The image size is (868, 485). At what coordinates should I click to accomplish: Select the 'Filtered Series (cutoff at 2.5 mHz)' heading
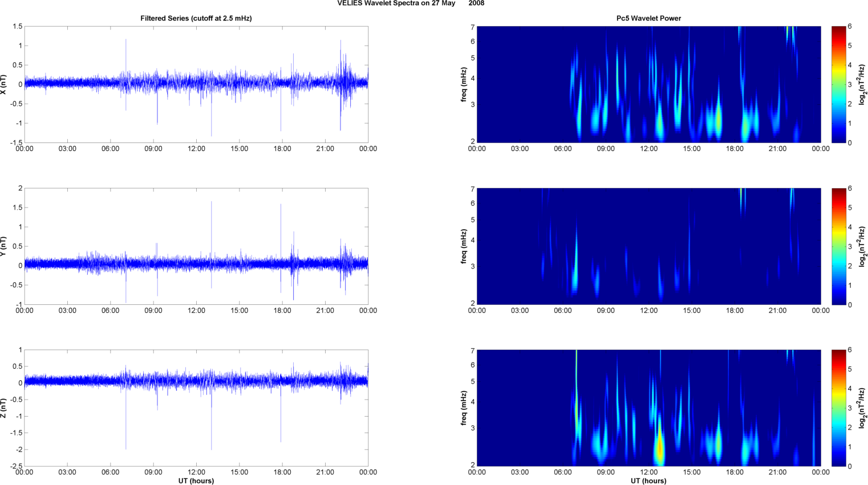coord(196,18)
